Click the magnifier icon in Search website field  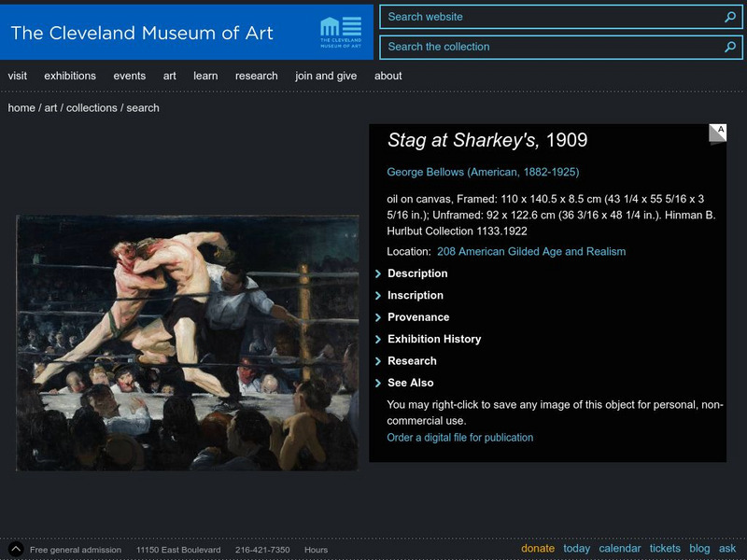(x=730, y=17)
